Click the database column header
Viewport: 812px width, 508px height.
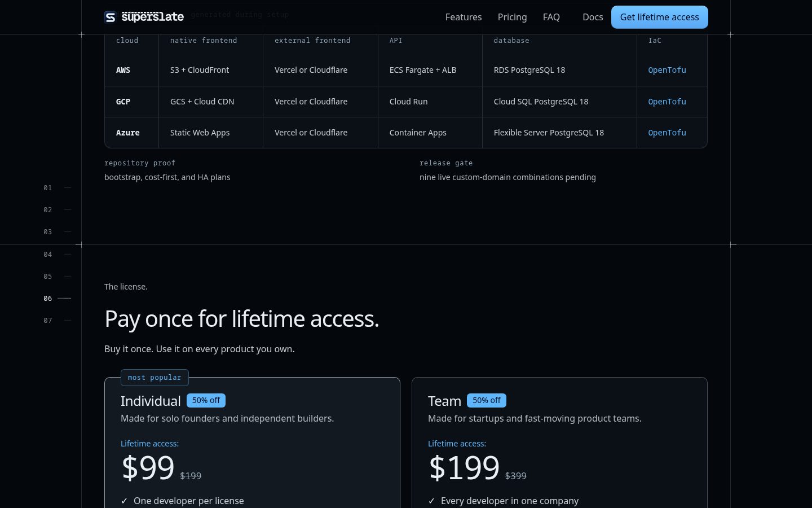(x=511, y=41)
